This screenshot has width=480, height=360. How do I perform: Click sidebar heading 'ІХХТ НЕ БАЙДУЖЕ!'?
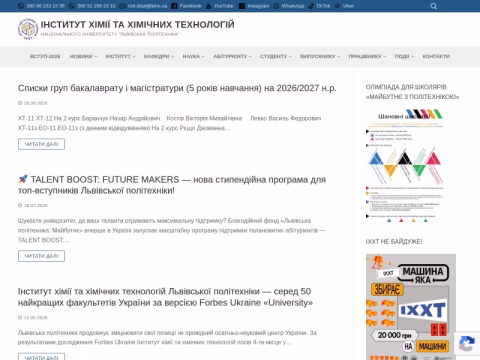[x=394, y=242]
